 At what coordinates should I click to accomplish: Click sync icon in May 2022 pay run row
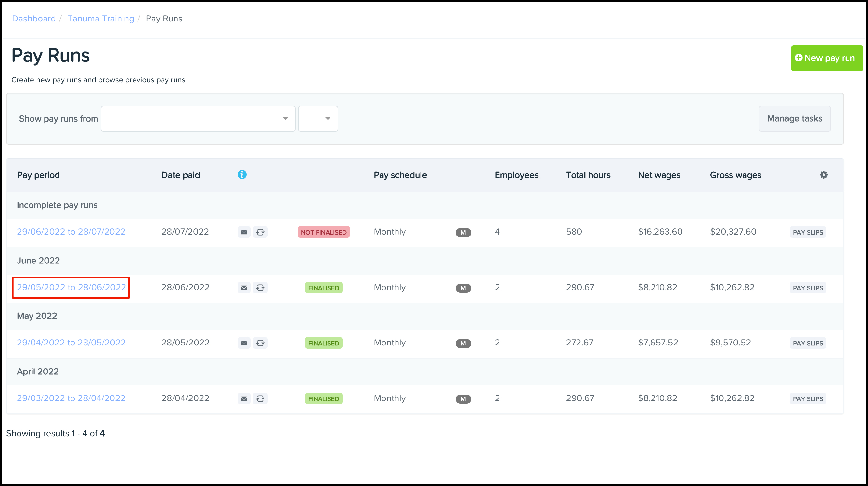260,343
